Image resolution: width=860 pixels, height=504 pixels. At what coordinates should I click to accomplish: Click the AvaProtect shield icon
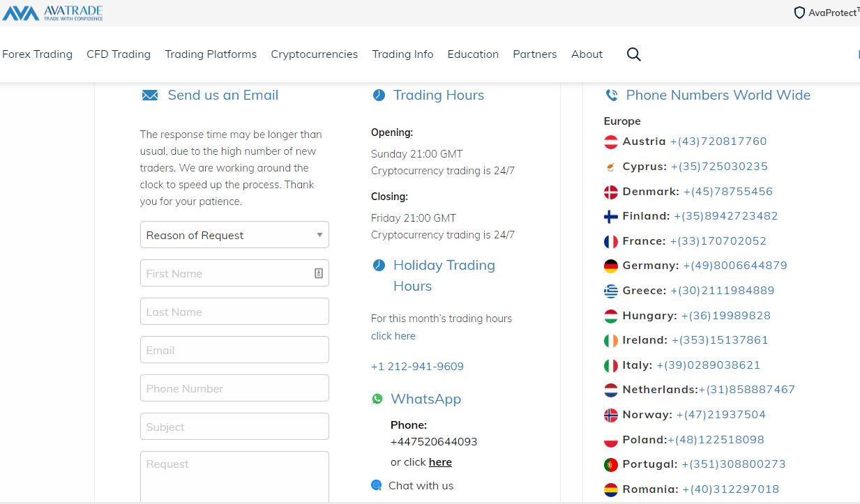(x=799, y=13)
